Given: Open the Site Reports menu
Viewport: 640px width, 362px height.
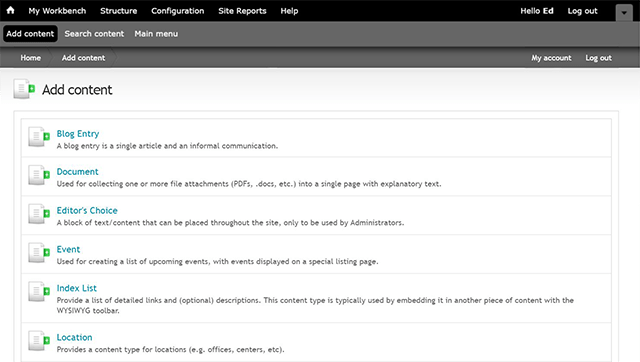Looking at the screenshot, I should point(242,11).
